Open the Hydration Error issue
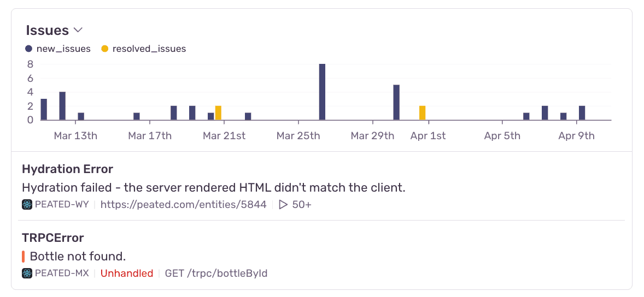The height and width of the screenshot is (297, 644). (x=67, y=169)
